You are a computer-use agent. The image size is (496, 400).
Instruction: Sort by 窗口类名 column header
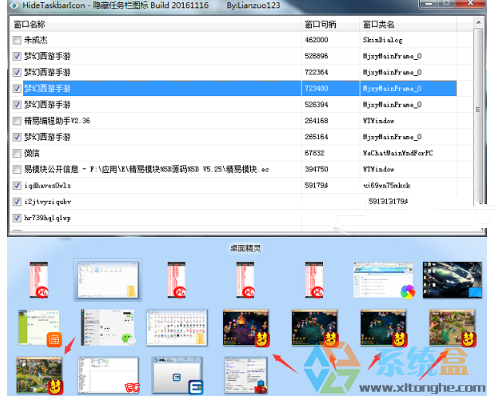(x=408, y=24)
